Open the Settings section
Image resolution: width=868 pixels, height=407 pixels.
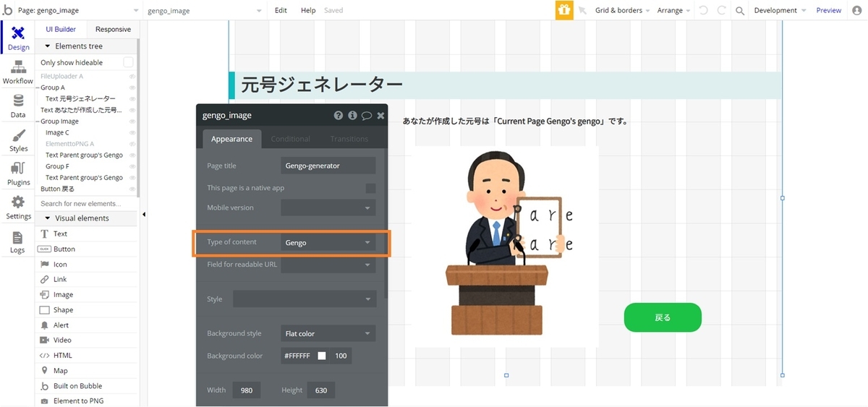click(x=18, y=207)
